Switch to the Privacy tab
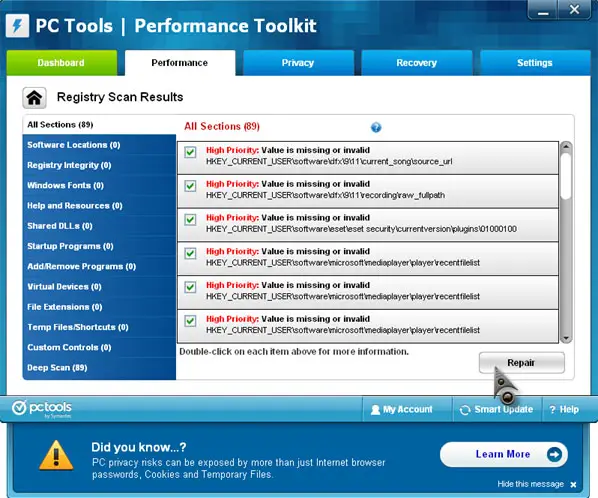This screenshot has height=498, width=598. coord(298,63)
